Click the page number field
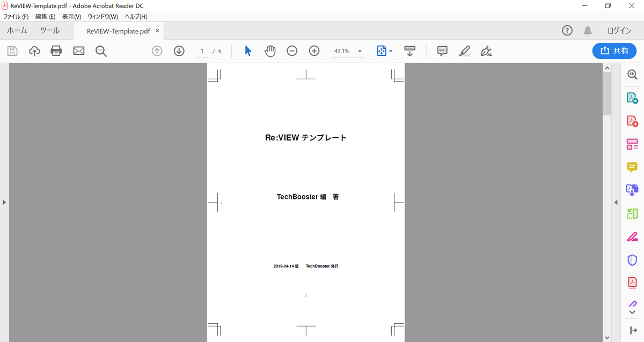Image resolution: width=644 pixels, height=342 pixels. coord(202,51)
